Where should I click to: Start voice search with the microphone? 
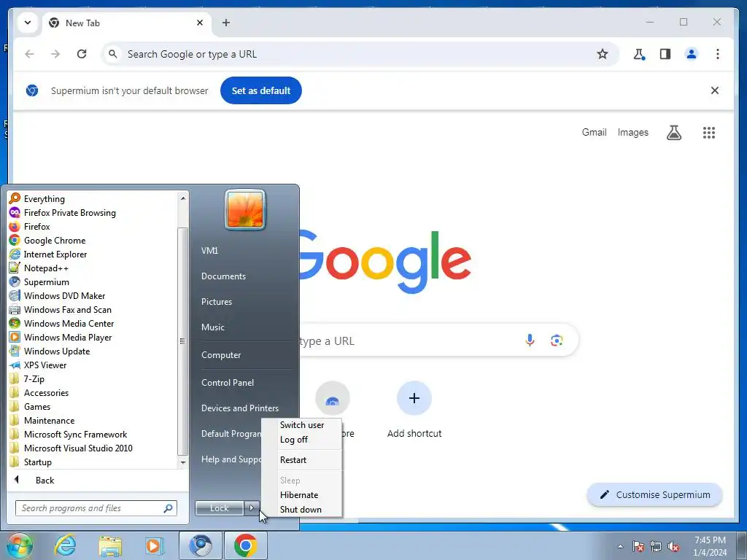[x=530, y=340]
